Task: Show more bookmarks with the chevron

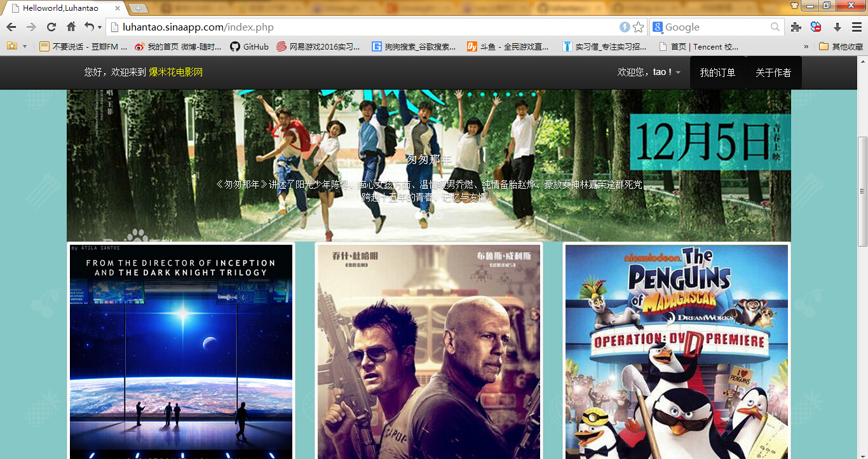Action: click(x=806, y=46)
